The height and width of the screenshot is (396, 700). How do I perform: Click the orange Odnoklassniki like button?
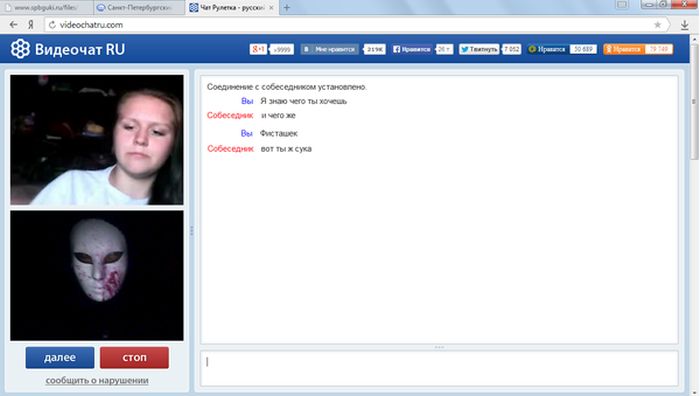coord(624,49)
